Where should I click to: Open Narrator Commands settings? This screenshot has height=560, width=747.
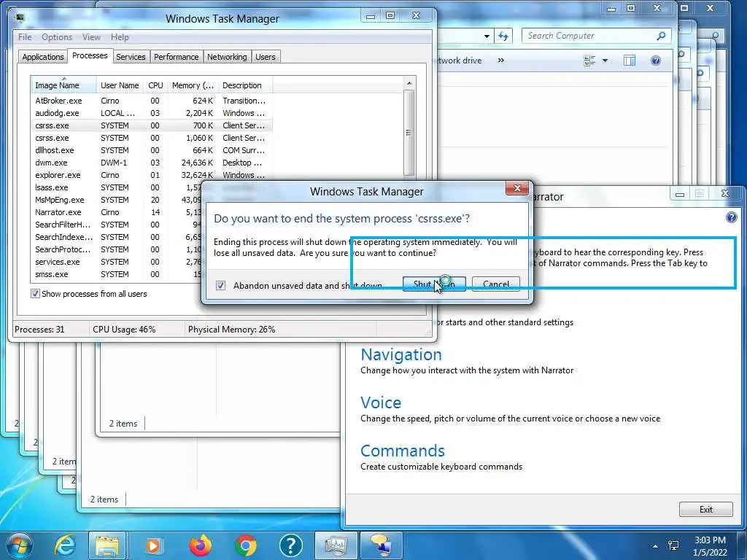tap(403, 451)
